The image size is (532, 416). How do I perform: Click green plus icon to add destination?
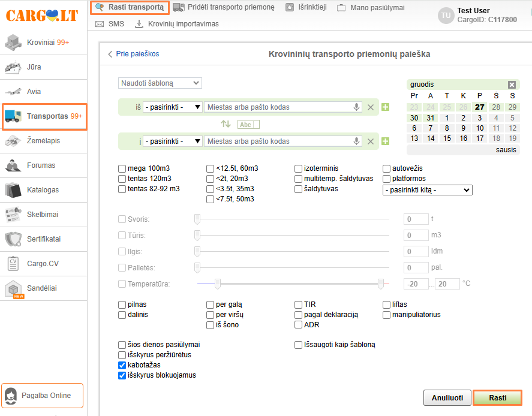[x=385, y=141]
